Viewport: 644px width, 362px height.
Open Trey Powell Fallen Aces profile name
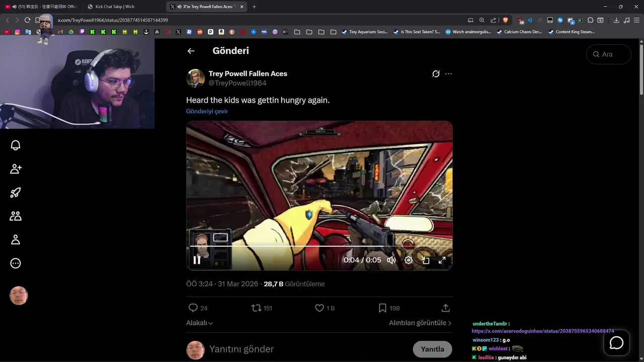click(x=248, y=73)
